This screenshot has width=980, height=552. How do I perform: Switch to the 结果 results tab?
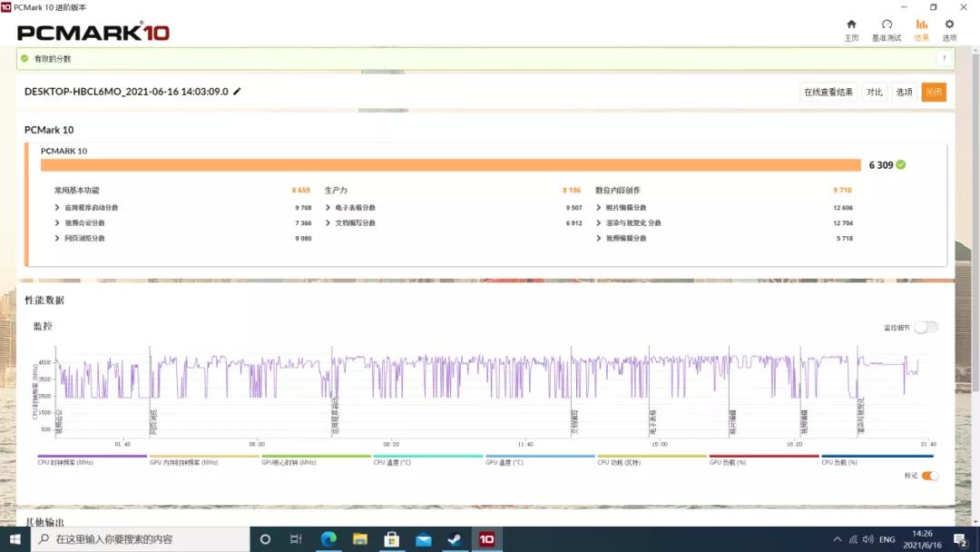921,30
